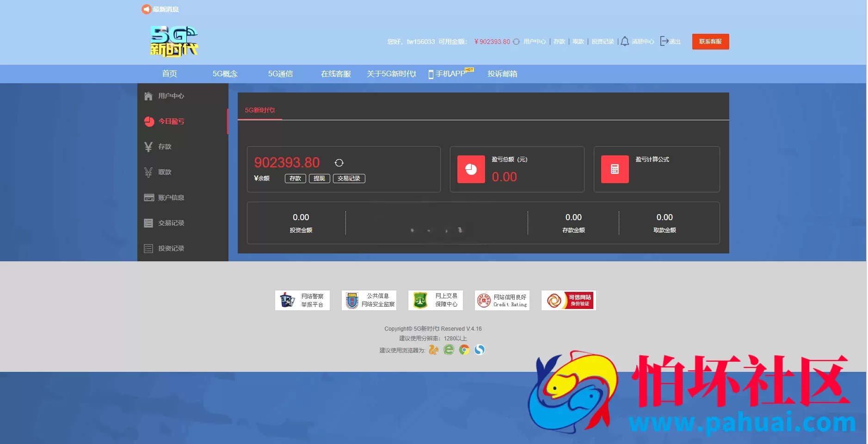
Task: Click the red pie chart 盈亏总额 icon
Action: click(471, 169)
